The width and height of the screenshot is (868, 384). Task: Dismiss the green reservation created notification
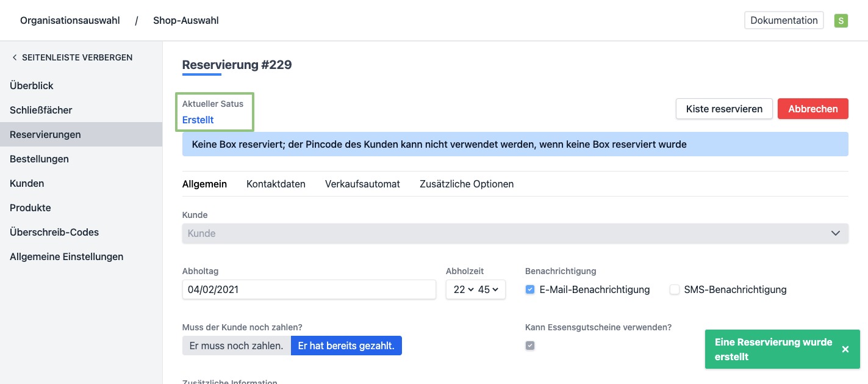845,349
